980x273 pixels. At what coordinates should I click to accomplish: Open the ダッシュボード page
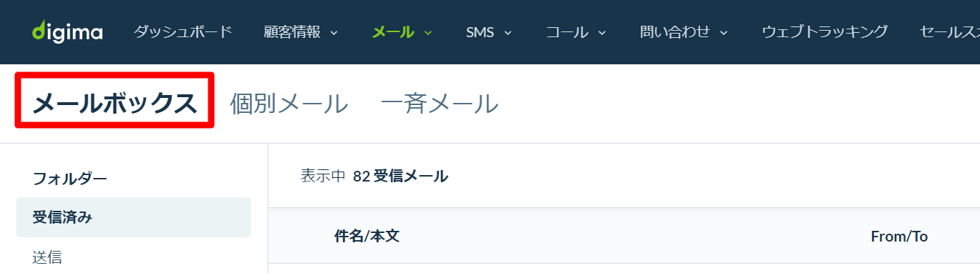pyautogui.click(x=183, y=31)
